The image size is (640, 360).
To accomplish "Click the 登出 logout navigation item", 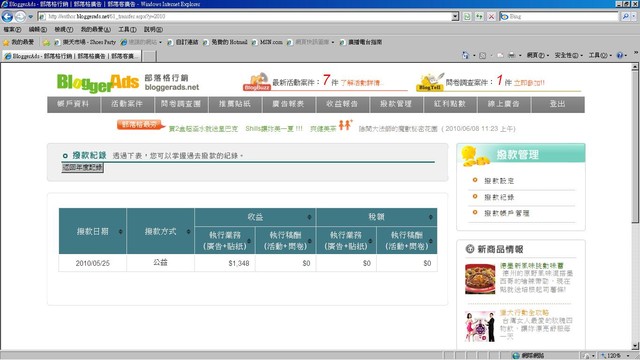I will 558,104.
